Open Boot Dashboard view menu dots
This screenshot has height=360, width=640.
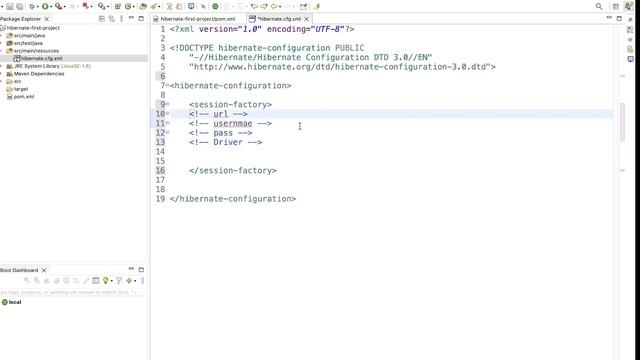(142, 280)
